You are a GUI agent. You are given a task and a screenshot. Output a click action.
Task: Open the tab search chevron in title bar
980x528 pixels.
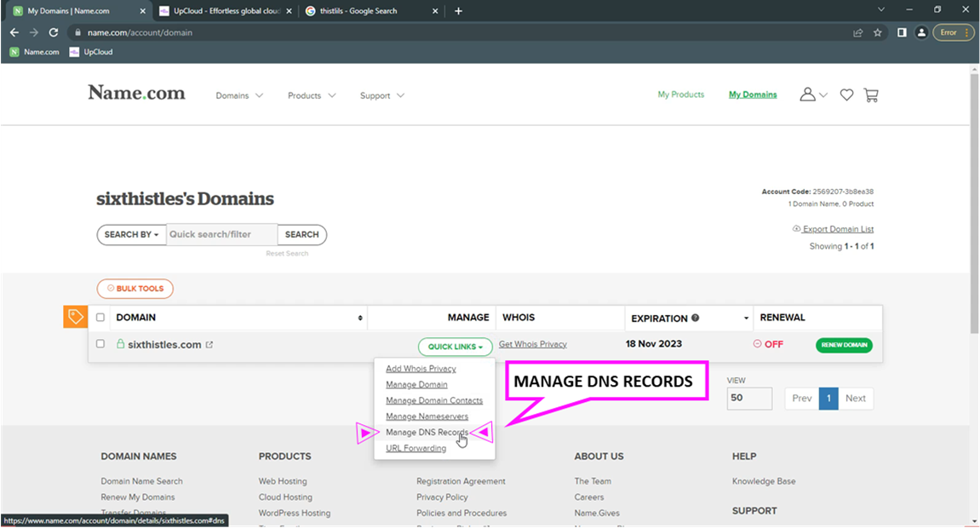coord(880,9)
